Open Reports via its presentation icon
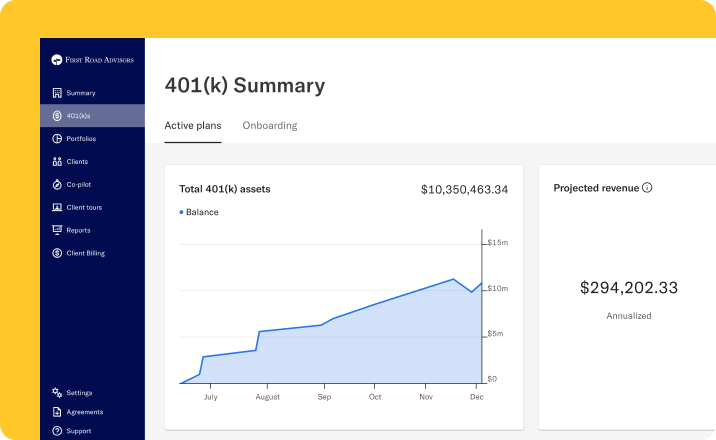The width and height of the screenshot is (716, 440). [57, 231]
